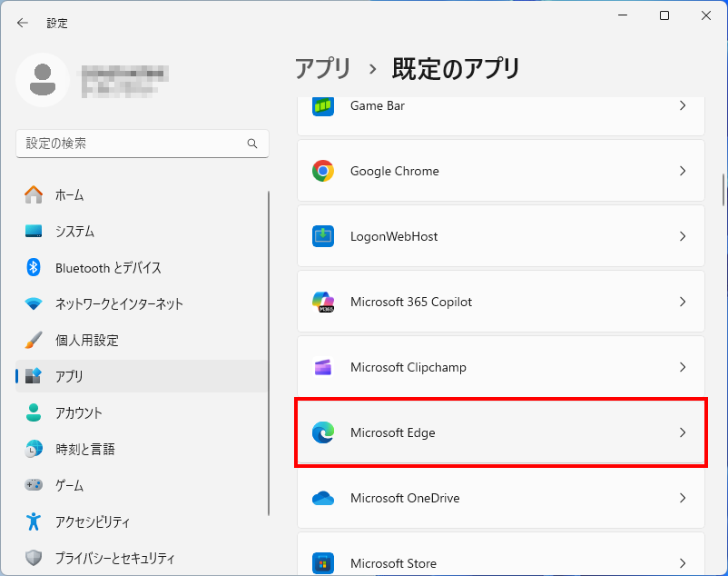
Task: Click the アクセシビリティ figure icon
Action: point(34,521)
